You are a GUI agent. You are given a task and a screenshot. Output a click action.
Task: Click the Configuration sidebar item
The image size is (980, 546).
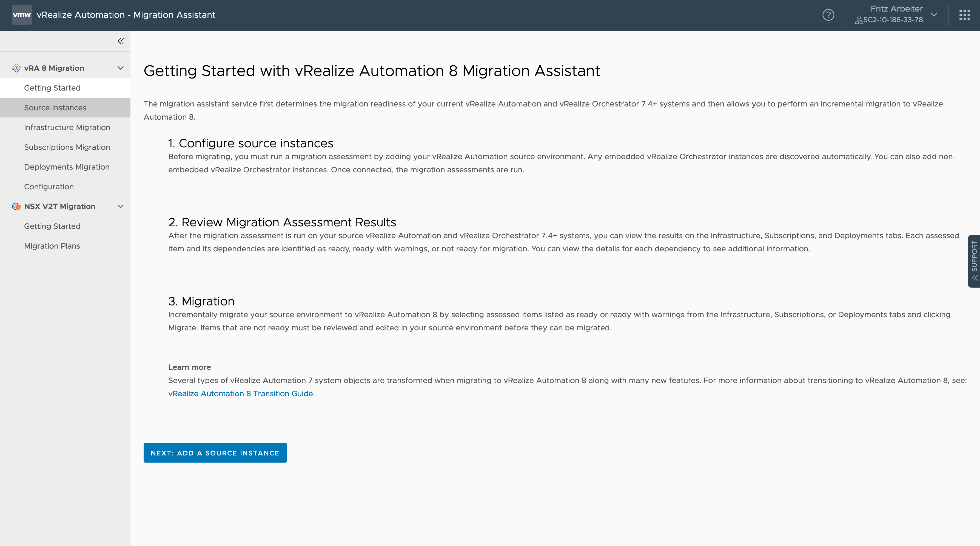click(x=48, y=186)
